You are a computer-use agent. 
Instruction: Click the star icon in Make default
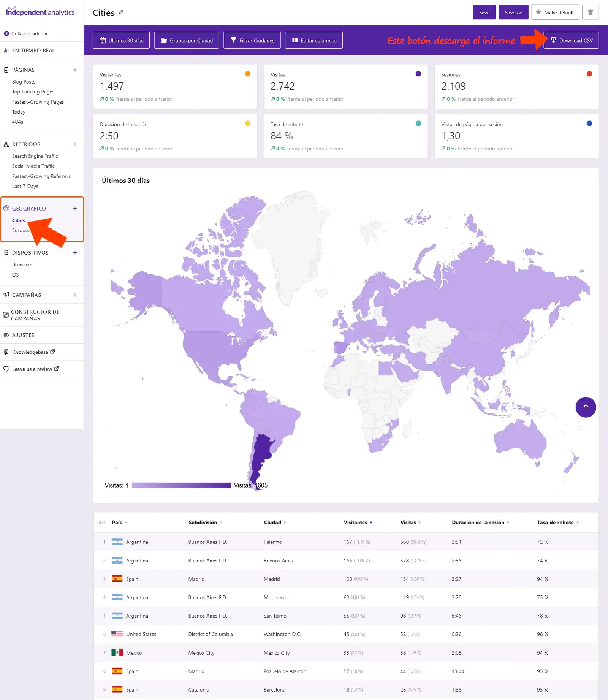pyautogui.click(x=538, y=12)
